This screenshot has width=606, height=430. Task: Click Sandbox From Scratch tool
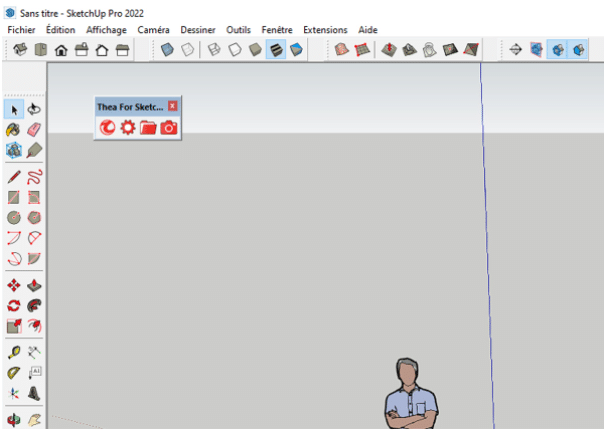362,49
